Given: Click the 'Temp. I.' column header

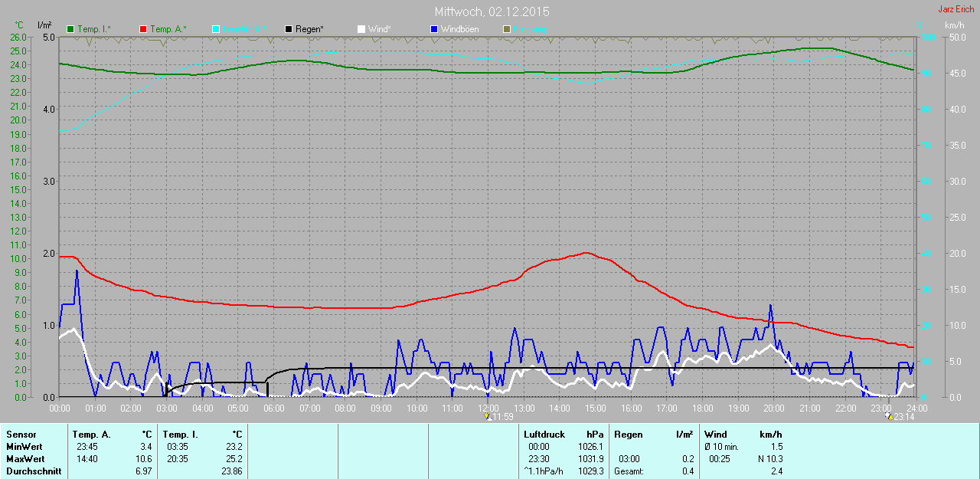Looking at the screenshot, I should (x=181, y=435).
